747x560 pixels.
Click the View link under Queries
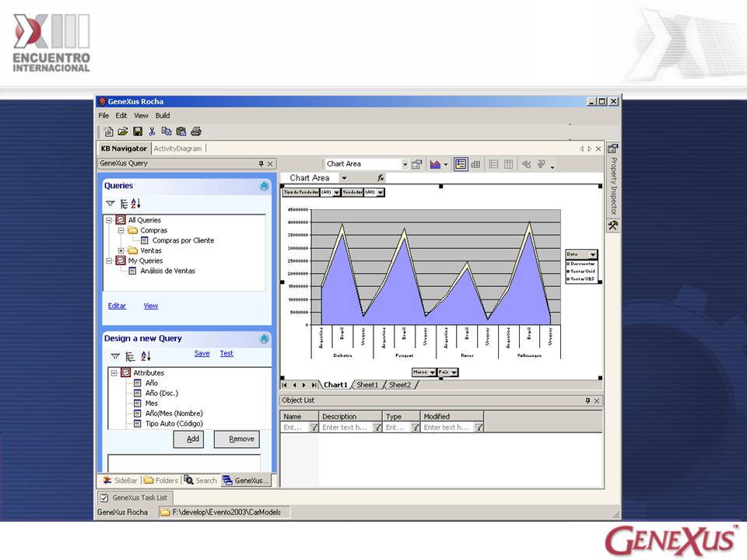(x=150, y=306)
